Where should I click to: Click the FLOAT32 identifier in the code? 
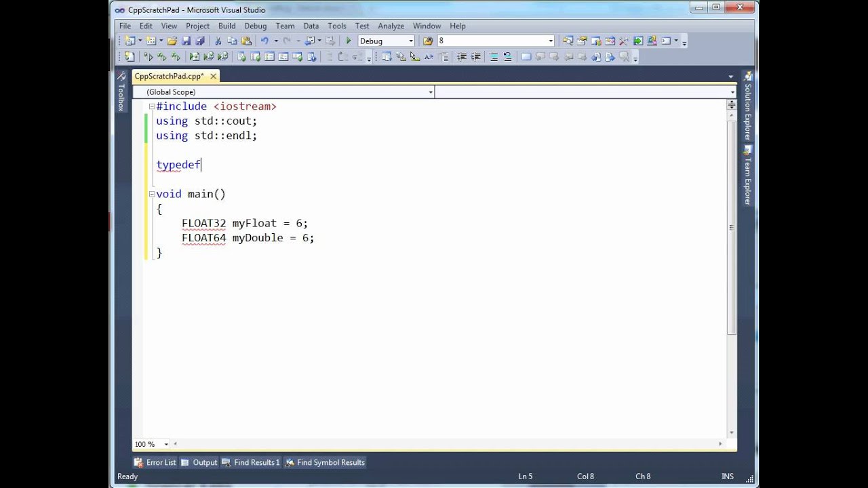pos(203,224)
